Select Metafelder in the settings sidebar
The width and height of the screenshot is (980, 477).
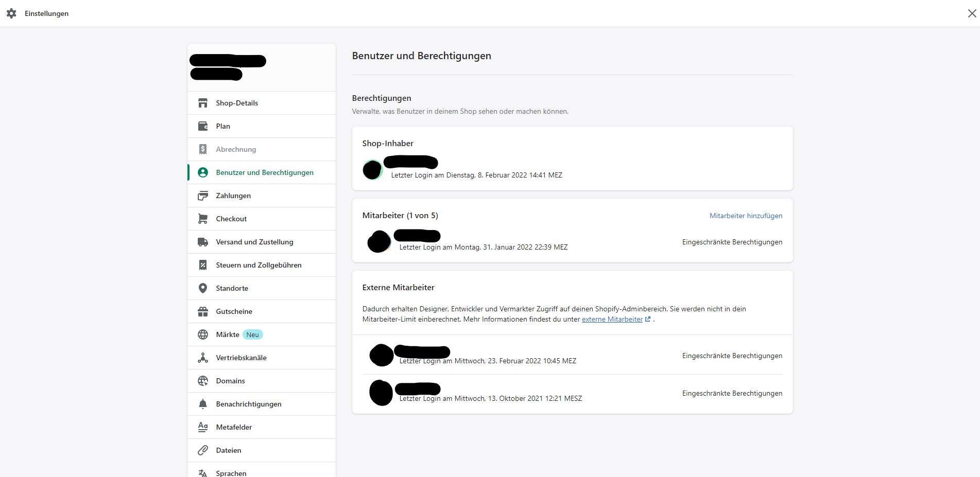pos(234,427)
